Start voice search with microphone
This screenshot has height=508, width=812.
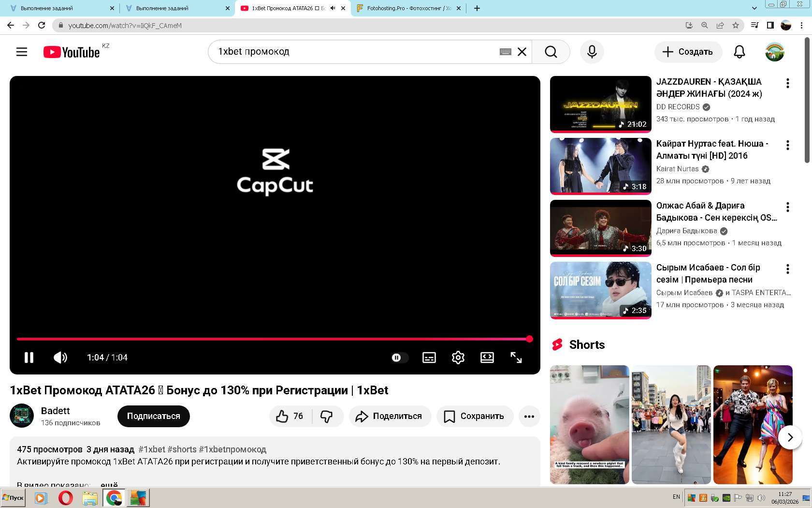click(x=592, y=52)
